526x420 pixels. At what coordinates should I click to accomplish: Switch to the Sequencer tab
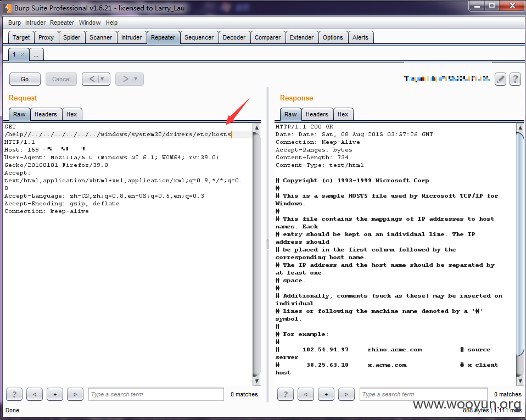199,37
